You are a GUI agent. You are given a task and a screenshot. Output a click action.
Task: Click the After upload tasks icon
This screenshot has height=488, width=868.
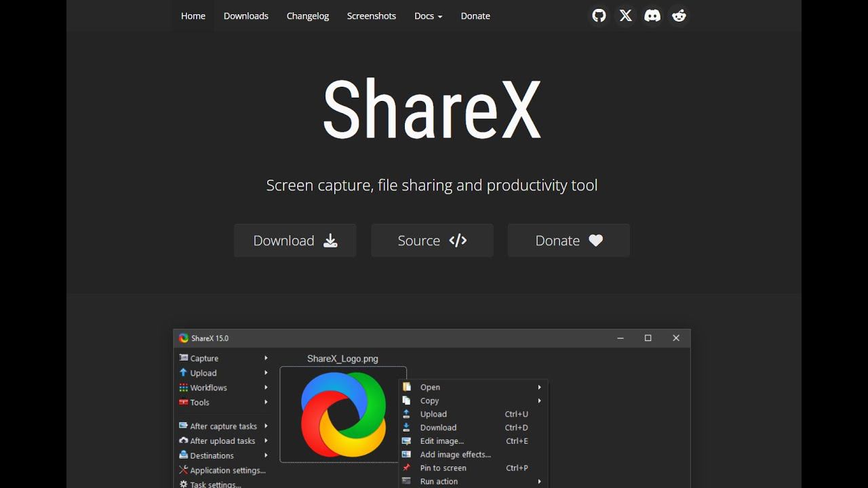pos(183,441)
